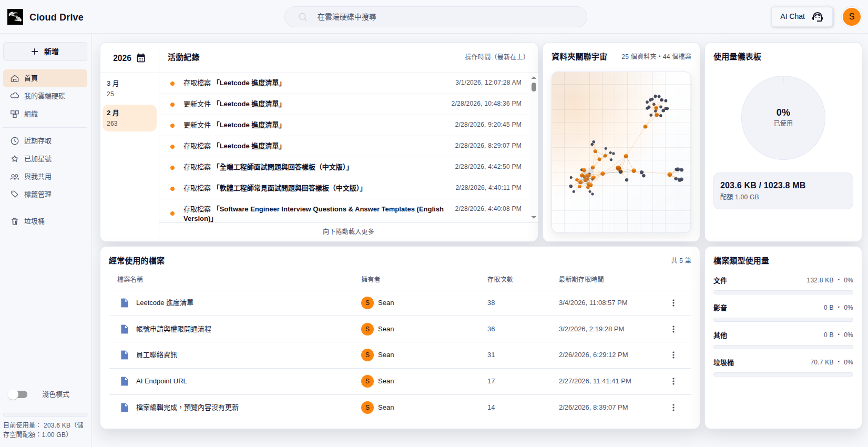
Task: Click the 文件 usage progress bar
Action: pos(783,292)
